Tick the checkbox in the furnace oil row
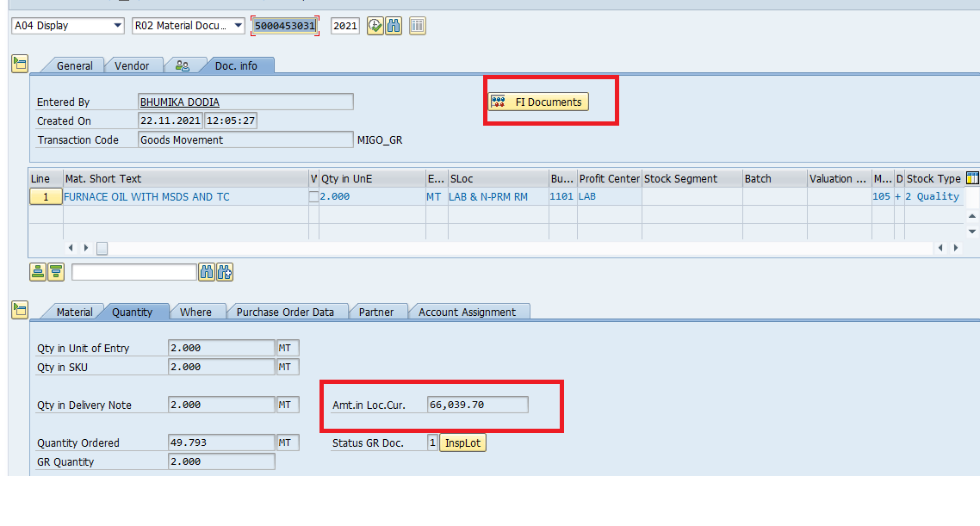This screenshot has width=980, height=526. click(313, 197)
